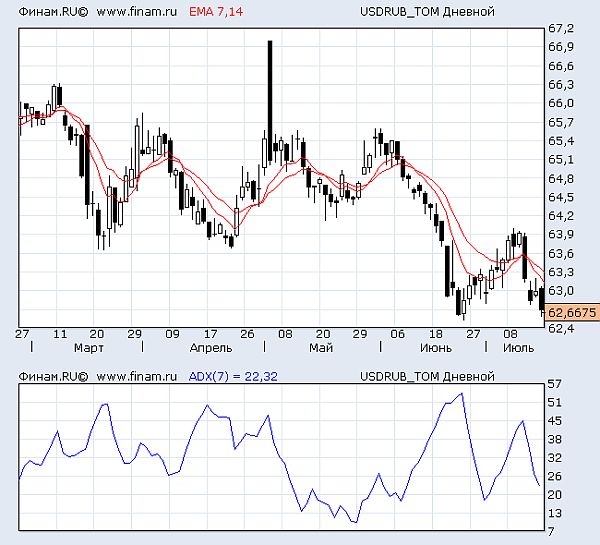Select the 64,2 price axis label

[560, 215]
